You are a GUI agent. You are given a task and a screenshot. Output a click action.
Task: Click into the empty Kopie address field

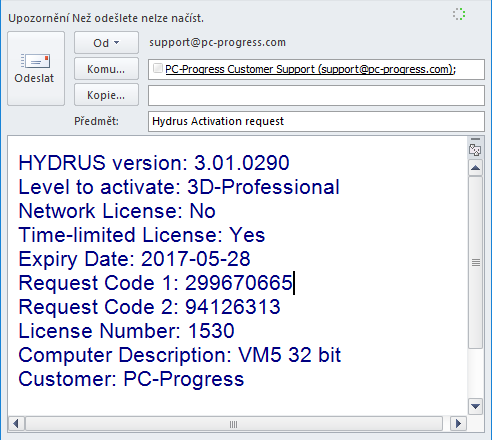[316, 95]
